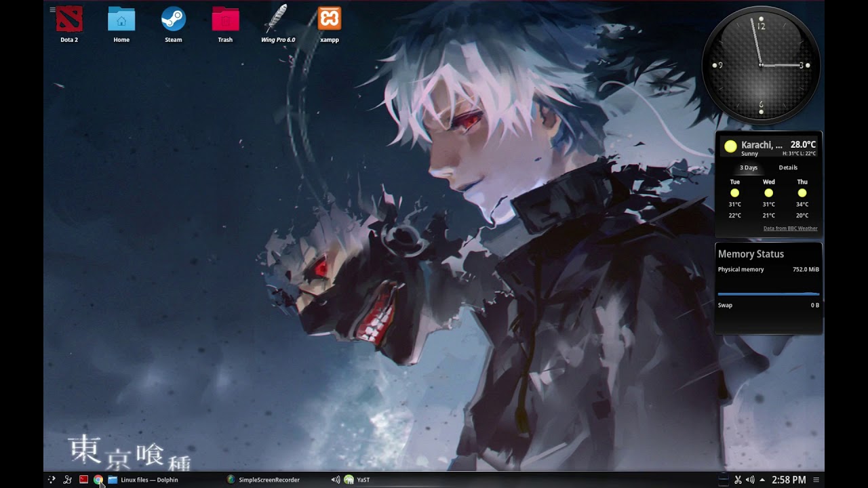The width and height of the screenshot is (868, 488).
Task: Open the Klipper clipboard scissors icon
Action: tap(738, 480)
